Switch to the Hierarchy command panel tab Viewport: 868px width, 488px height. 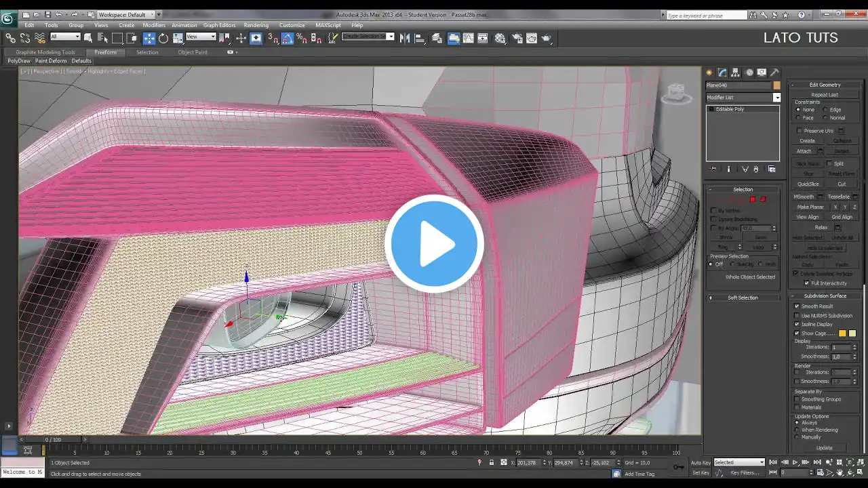click(x=736, y=73)
